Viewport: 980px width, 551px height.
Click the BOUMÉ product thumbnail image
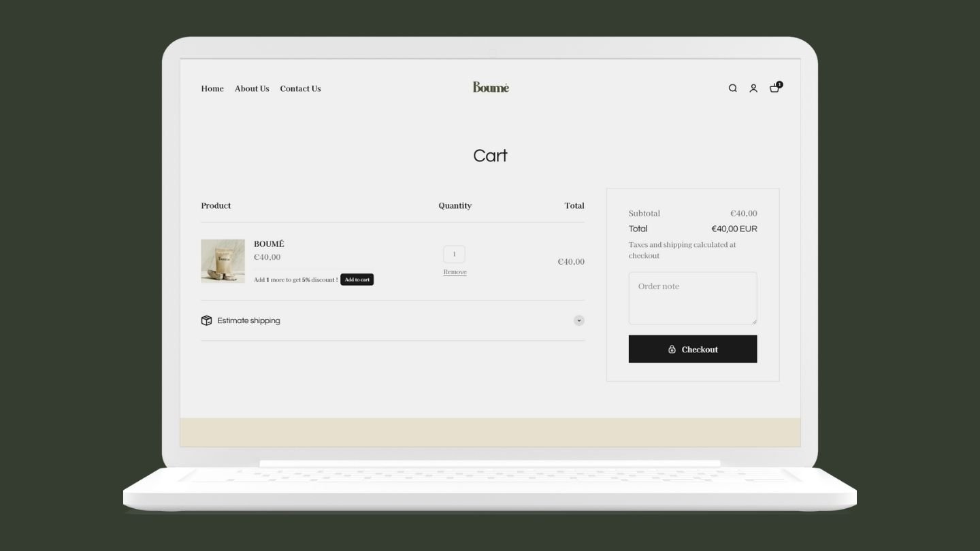223,261
